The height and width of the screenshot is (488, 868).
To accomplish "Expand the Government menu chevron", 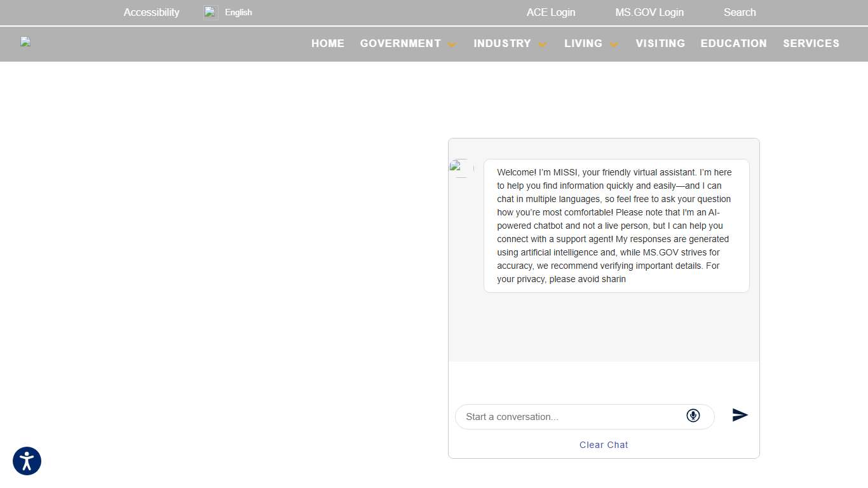I will pos(452,44).
